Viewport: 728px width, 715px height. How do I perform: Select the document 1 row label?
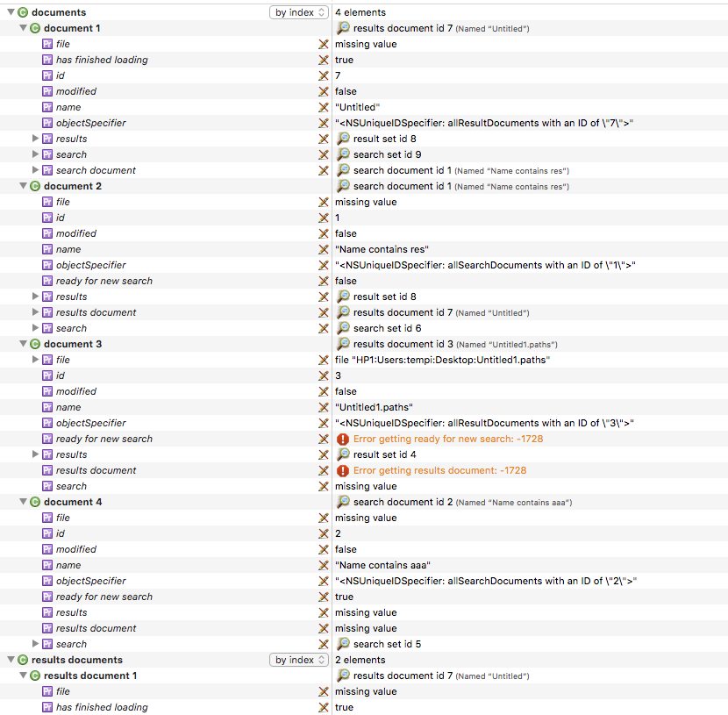[72, 28]
